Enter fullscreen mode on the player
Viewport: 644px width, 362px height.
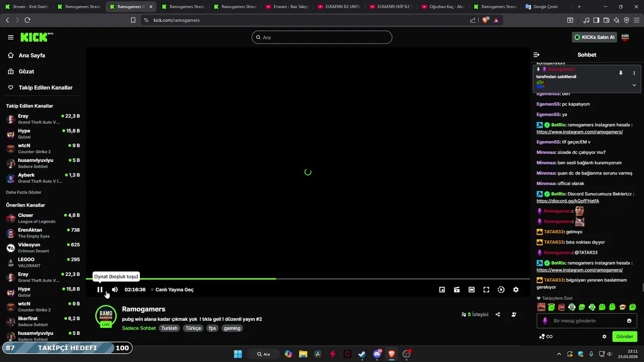[x=486, y=290]
